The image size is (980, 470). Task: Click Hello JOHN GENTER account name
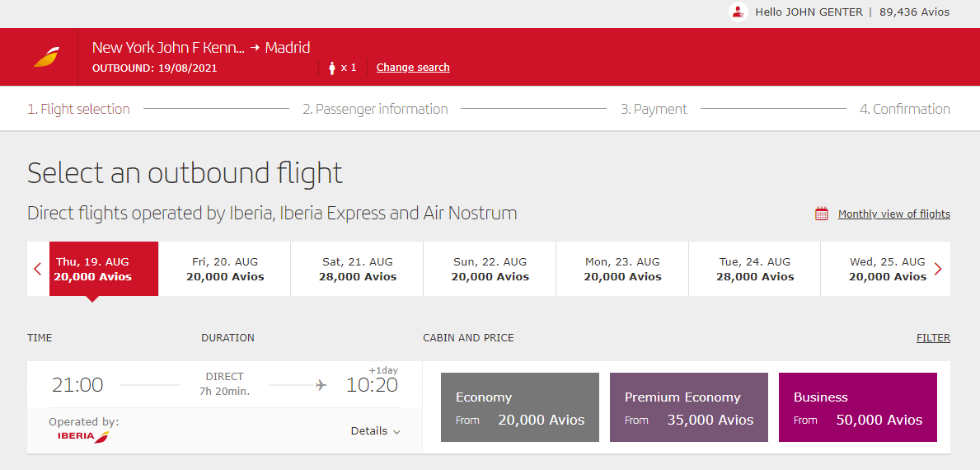[x=809, y=12]
